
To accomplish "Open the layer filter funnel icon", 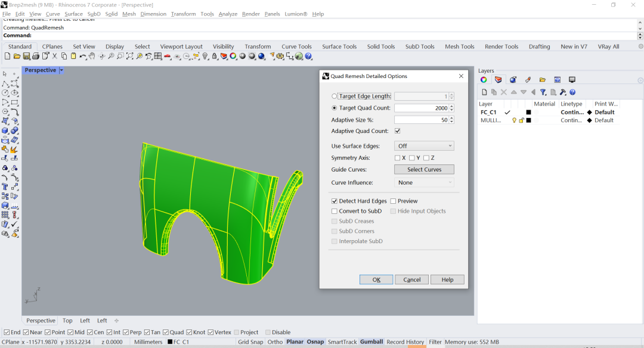I will pyautogui.click(x=543, y=92).
